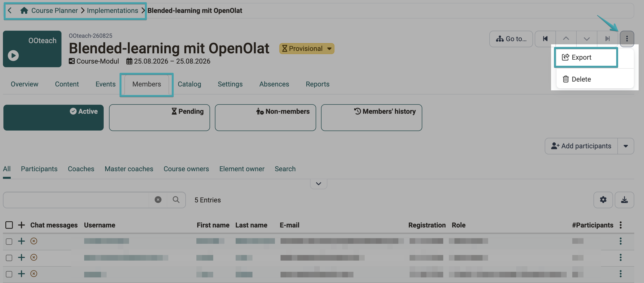Check the third member row checkbox
Image resolution: width=644 pixels, height=283 pixels.
click(9, 274)
